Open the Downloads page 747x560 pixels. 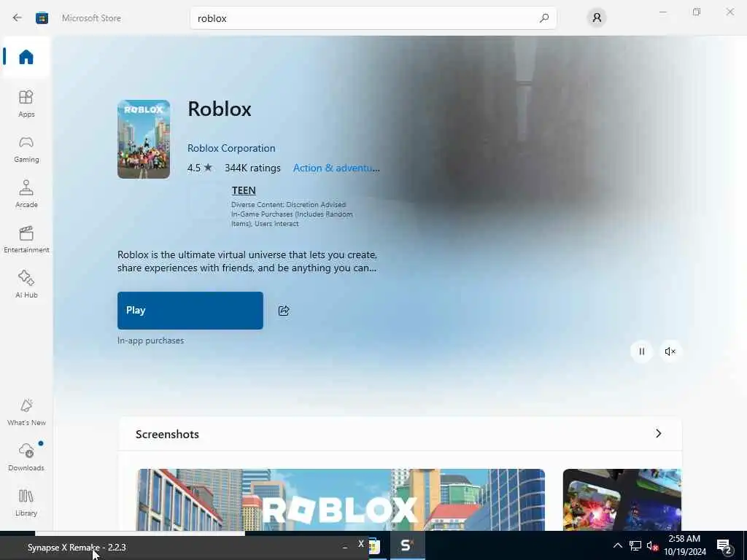(x=26, y=457)
